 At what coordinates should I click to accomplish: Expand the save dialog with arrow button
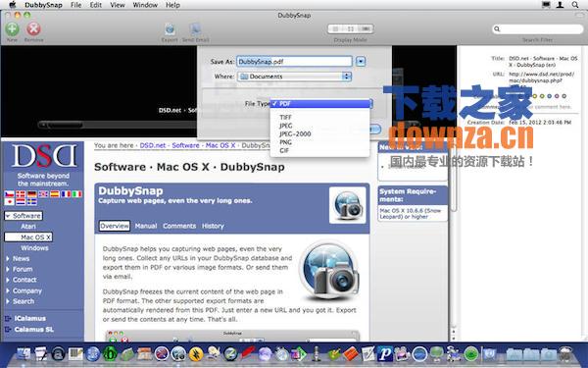tap(361, 61)
